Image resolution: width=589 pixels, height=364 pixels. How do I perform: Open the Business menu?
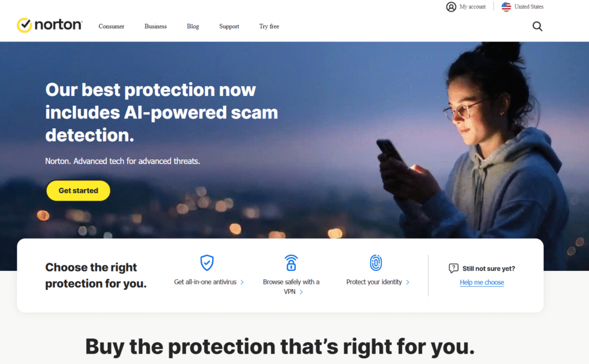tap(155, 26)
